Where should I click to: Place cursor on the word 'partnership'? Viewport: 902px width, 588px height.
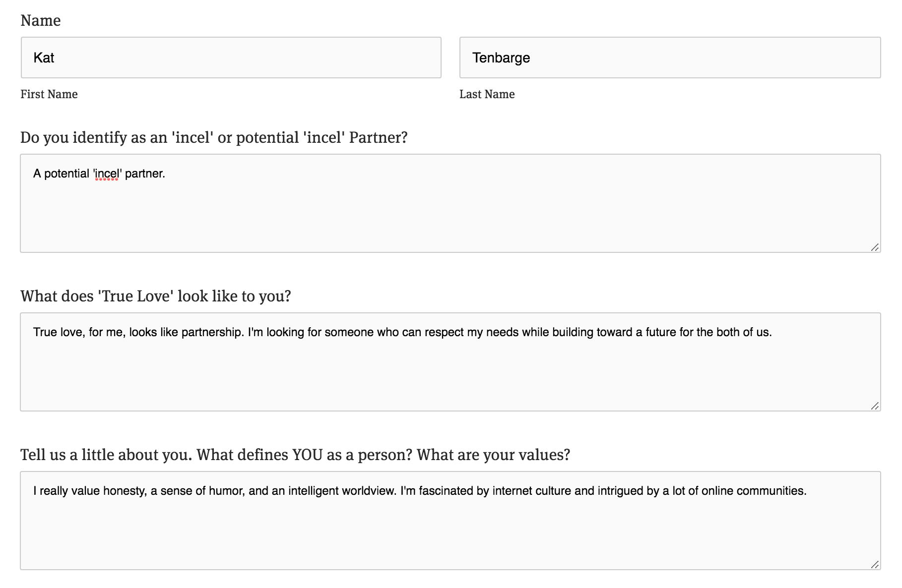212,332
